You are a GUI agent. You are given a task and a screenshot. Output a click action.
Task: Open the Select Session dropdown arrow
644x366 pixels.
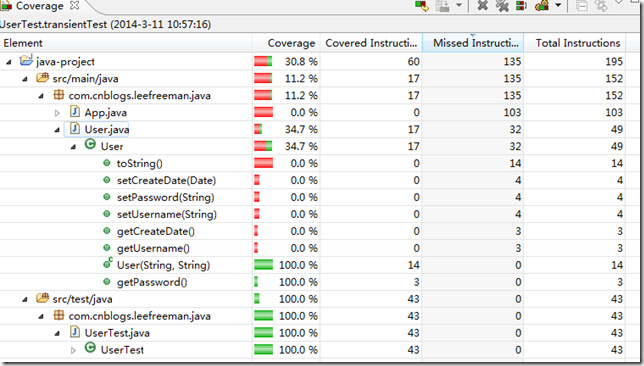click(x=558, y=5)
